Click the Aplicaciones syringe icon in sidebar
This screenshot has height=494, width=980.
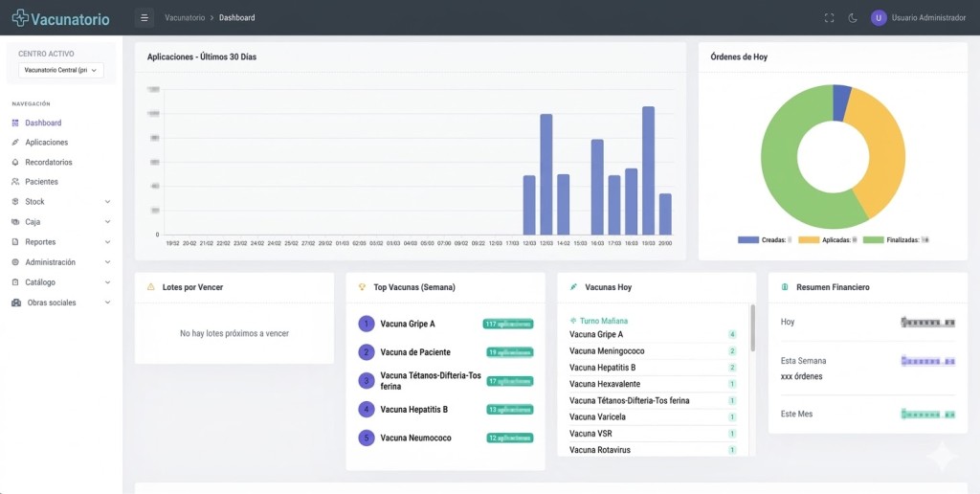pos(15,143)
